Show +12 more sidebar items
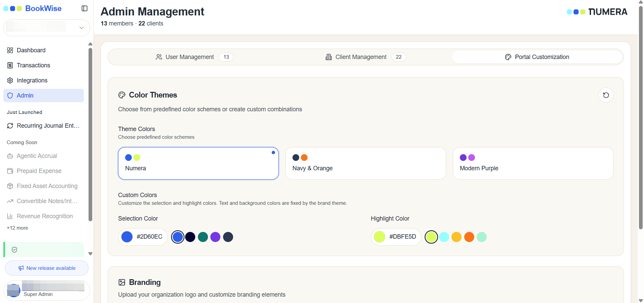This screenshot has height=303, width=644. tap(17, 228)
